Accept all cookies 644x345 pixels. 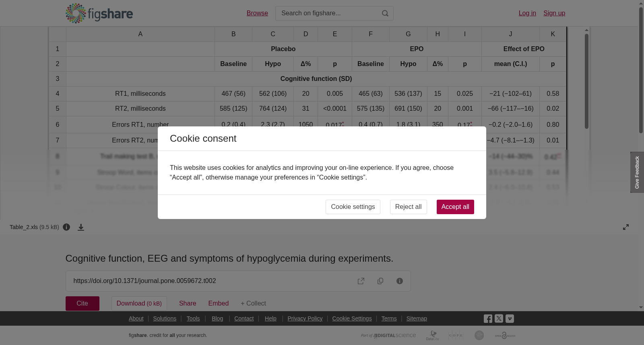point(455,207)
